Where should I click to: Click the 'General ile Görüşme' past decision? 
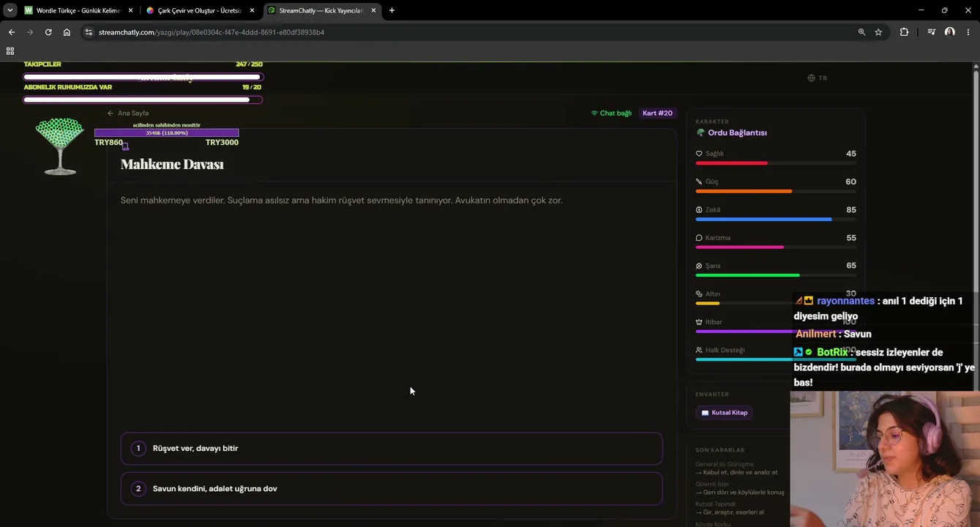pos(725,464)
